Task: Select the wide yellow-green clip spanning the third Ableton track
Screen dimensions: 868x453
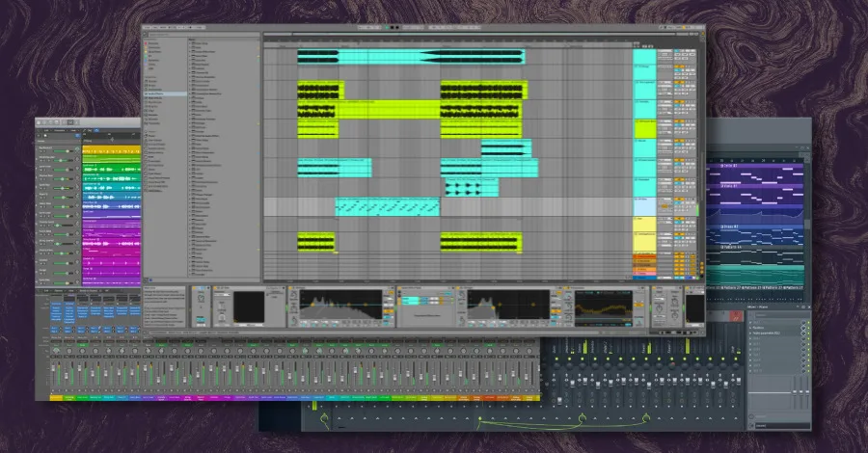Action: click(x=410, y=110)
